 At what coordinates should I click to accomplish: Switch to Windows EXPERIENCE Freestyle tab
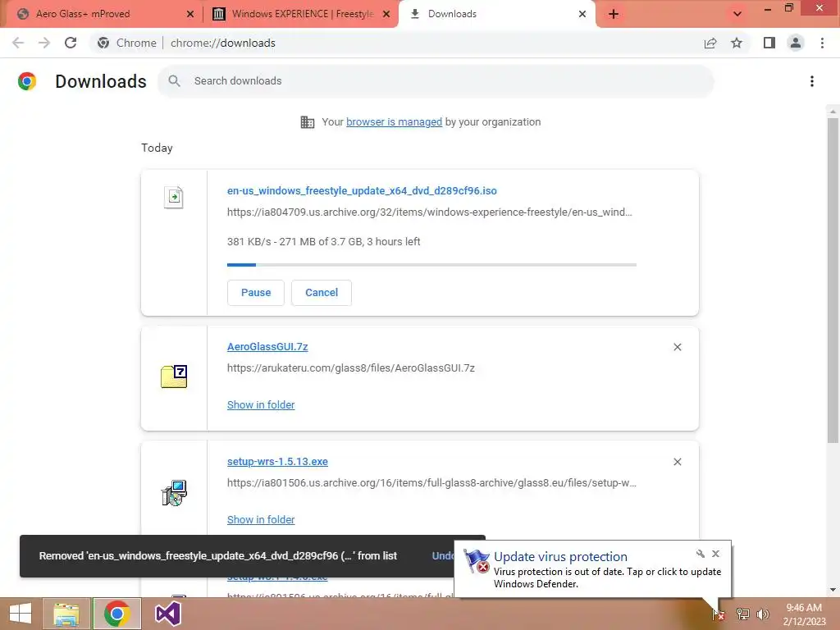302,14
